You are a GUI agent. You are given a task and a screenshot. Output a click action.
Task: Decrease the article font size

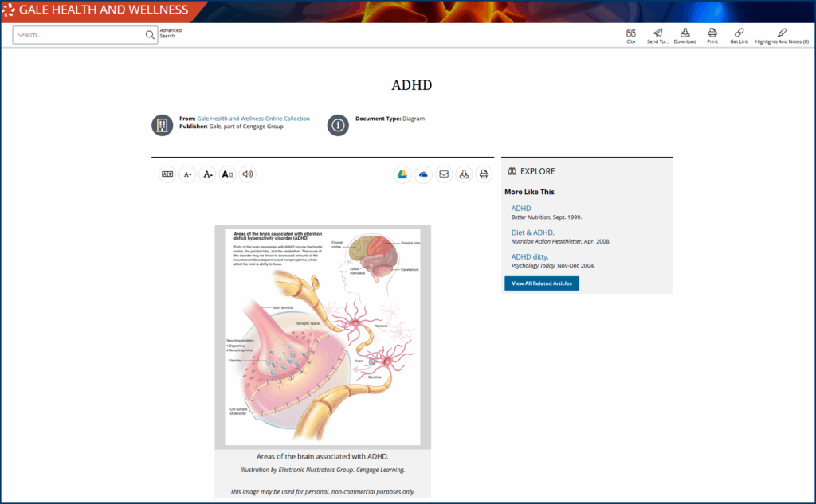click(x=187, y=174)
